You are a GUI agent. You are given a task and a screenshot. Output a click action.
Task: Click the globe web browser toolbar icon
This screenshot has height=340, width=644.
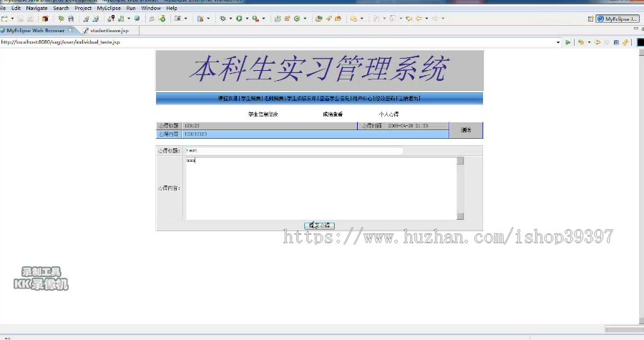(137, 19)
